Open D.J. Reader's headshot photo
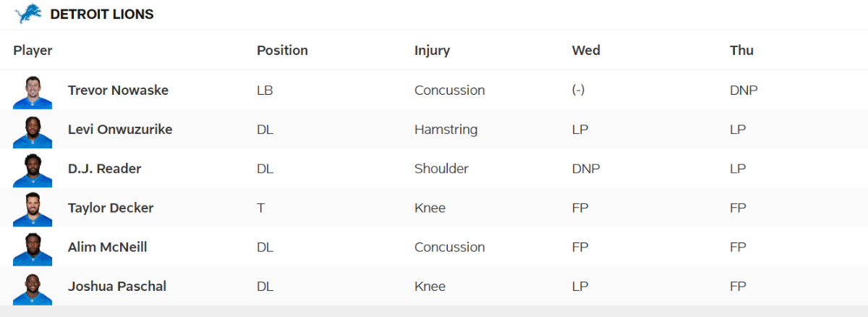The height and width of the screenshot is (317, 868). [x=33, y=169]
